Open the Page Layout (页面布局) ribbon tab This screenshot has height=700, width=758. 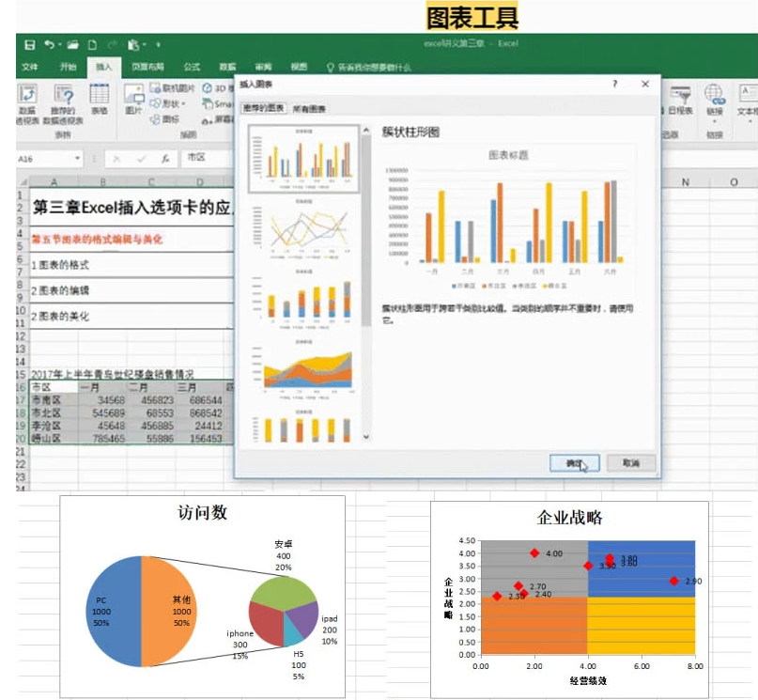(147, 67)
